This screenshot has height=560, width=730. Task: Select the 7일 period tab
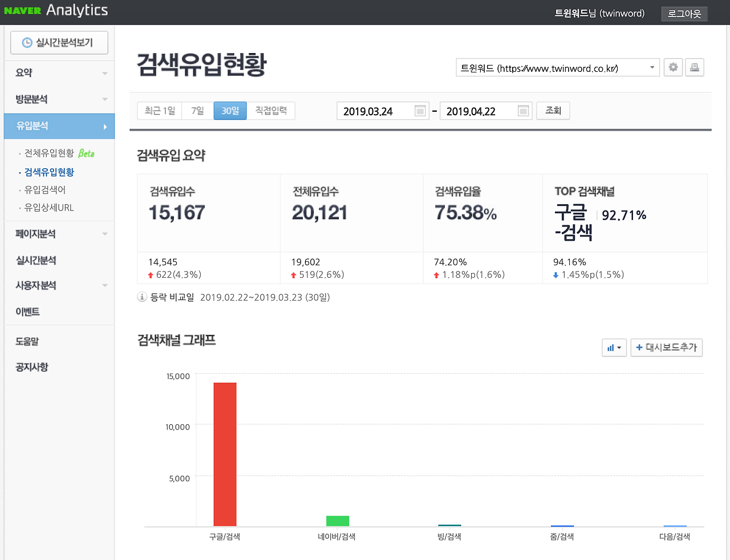(x=197, y=111)
